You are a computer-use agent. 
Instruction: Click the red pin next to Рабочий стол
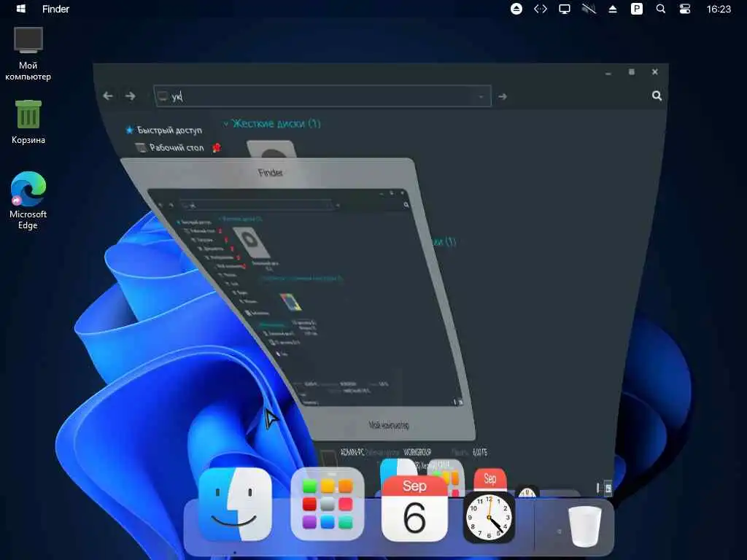point(216,147)
